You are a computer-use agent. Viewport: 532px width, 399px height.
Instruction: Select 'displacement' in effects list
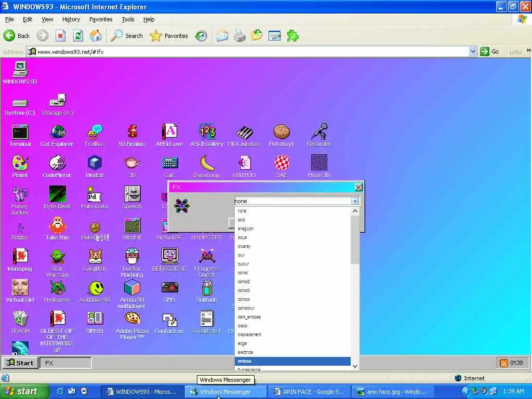[x=292, y=335]
